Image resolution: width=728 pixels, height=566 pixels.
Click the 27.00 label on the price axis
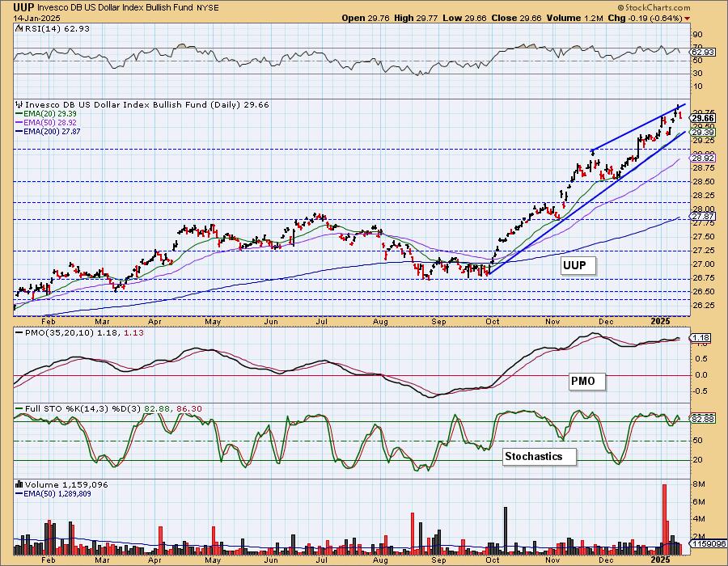pos(705,264)
